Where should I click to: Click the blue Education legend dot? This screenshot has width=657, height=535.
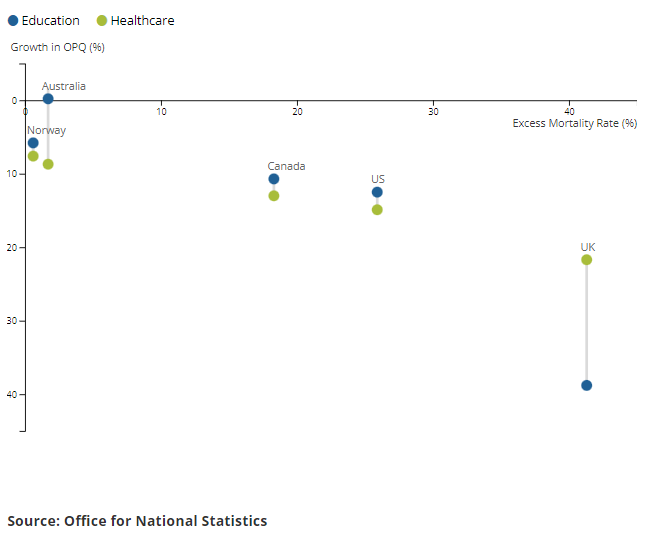[13, 21]
